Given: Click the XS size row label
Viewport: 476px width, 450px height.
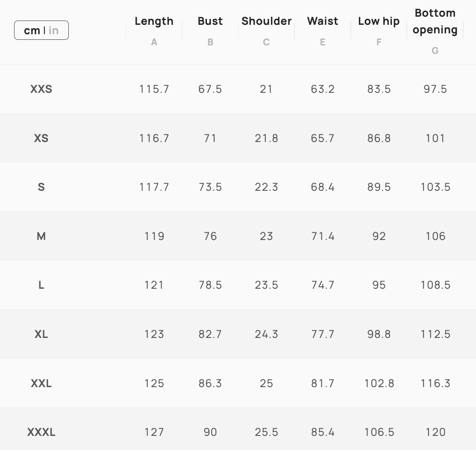Looking at the screenshot, I should [41, 138].
